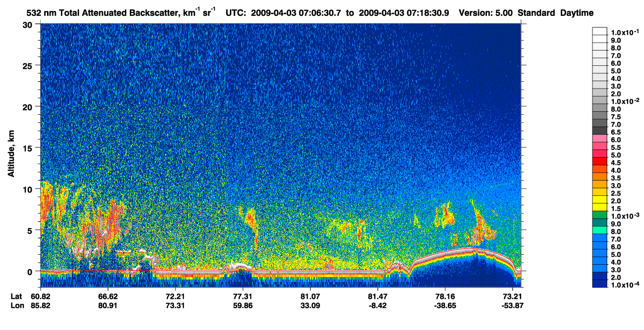Click the 'Lon' row label
Screen dimensions: 644x330
(x=17, y=306)
